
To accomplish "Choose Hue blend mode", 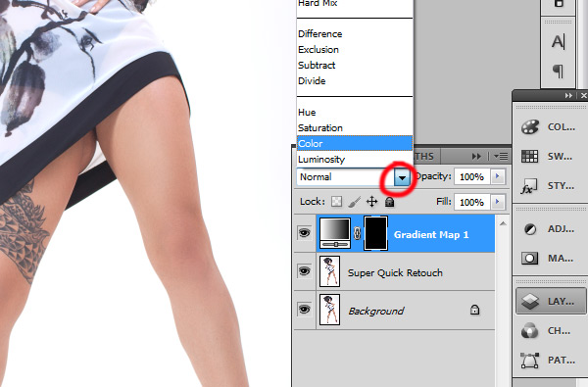I will pyautogui.click(x=307, y=113).
